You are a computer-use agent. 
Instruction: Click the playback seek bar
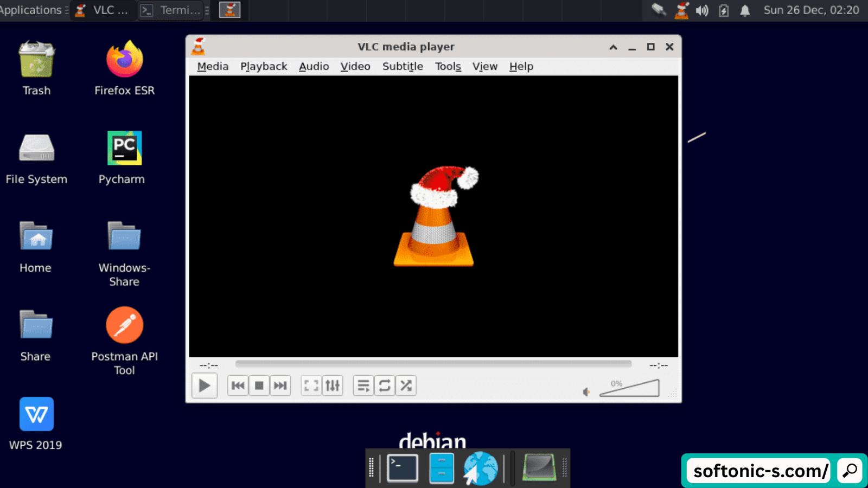pos(433,364)
